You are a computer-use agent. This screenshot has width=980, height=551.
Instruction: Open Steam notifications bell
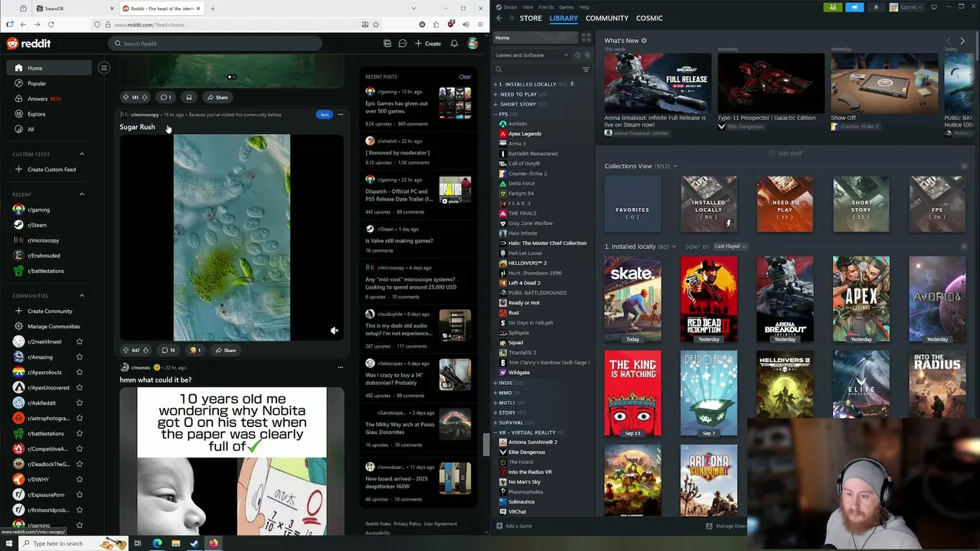click(876, 8)
